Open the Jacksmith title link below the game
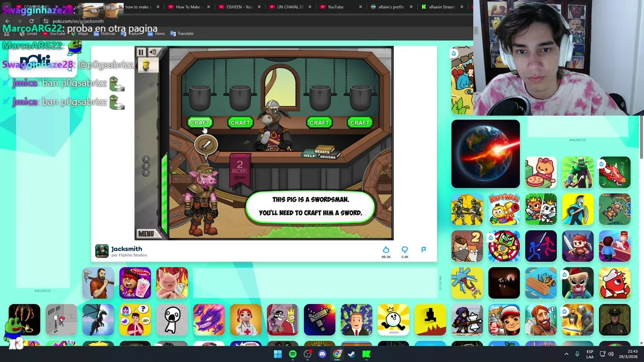The width and height of the screenshot is (644, 362). (x=126, y=249)
